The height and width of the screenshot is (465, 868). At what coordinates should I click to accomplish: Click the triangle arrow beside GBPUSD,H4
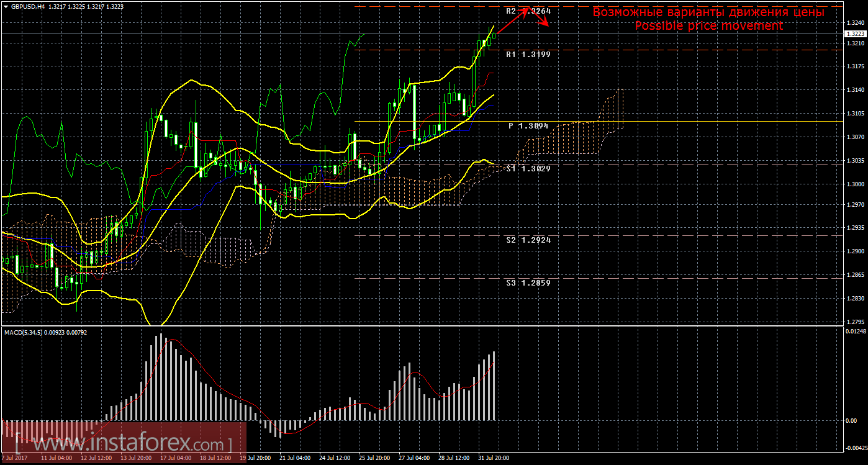[6, 6]
